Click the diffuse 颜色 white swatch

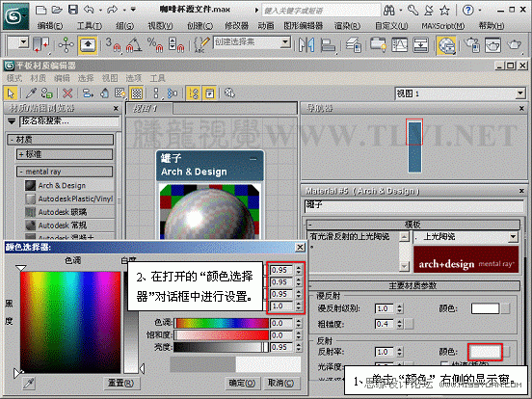point(485,308)
